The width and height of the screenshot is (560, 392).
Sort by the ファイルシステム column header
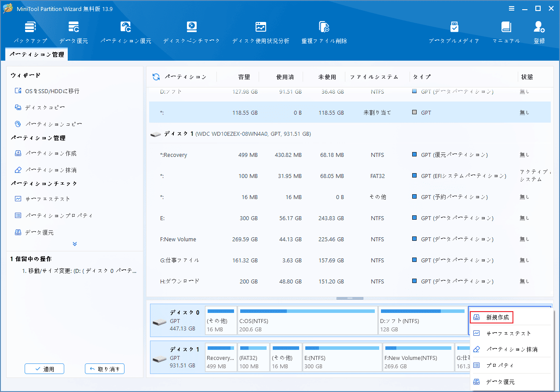click(x=374, y=77)
